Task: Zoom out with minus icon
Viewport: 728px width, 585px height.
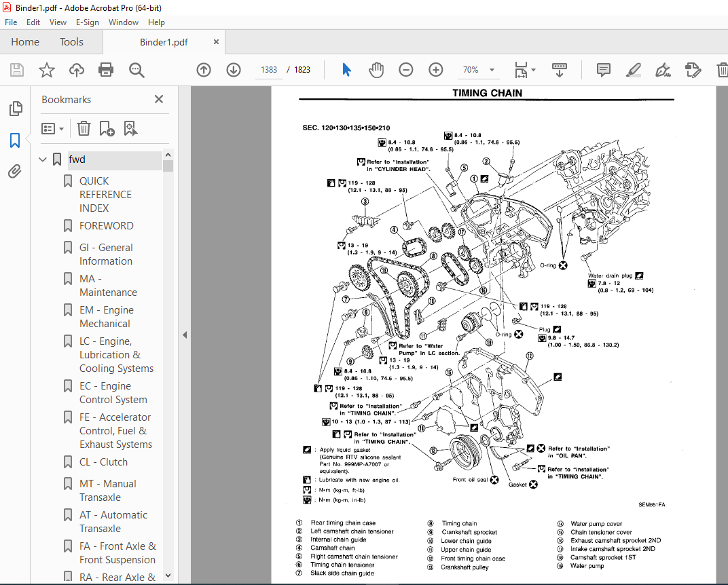Action: 406,70
